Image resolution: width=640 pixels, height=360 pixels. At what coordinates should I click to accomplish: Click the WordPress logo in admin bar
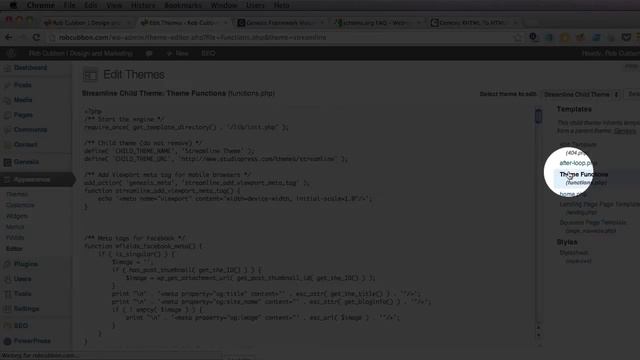click(11, 53)
